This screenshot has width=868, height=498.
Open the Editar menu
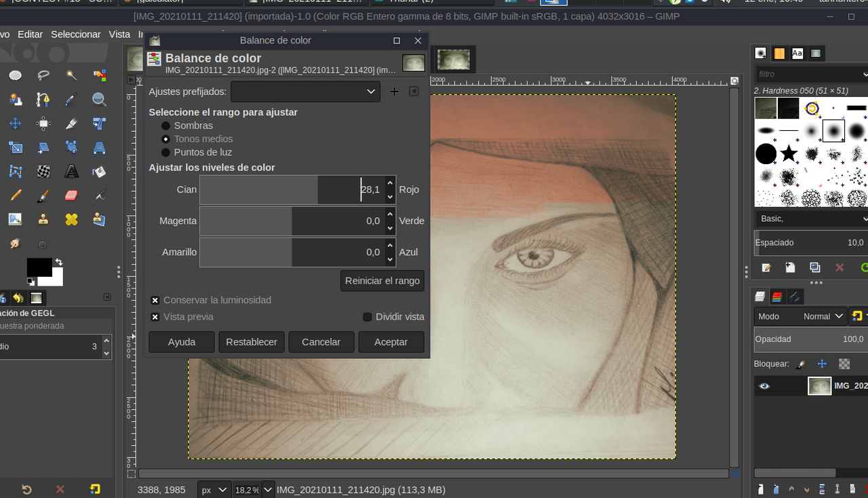(31, 34)
